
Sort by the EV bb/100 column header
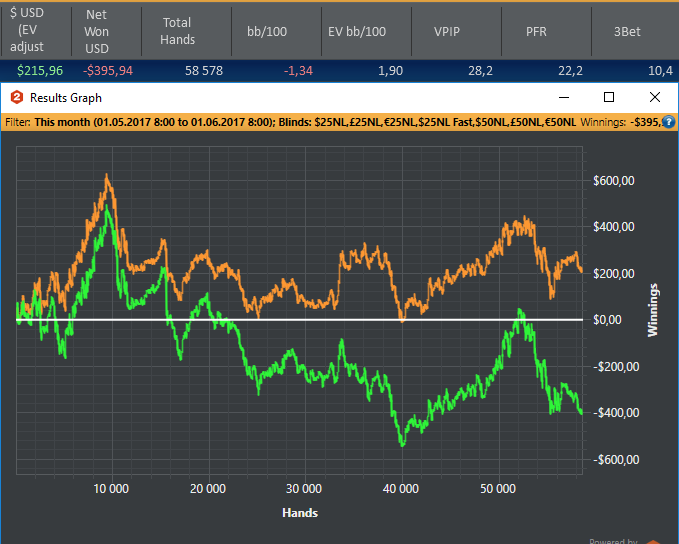coord(366,31)
